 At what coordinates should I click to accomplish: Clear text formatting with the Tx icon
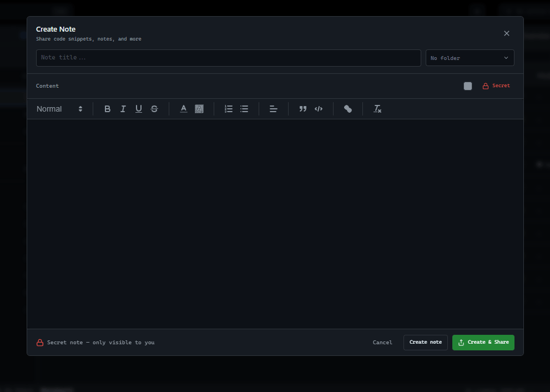point(377,109)
